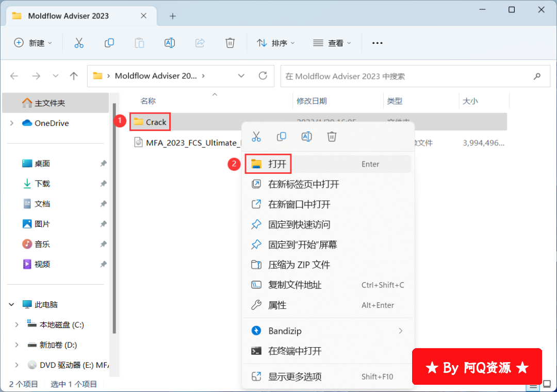557x392 pixels.
Task: Select 压缩为 ZIP 文件 menu entry
Action: pyautogui.click(x=327, y=265)
